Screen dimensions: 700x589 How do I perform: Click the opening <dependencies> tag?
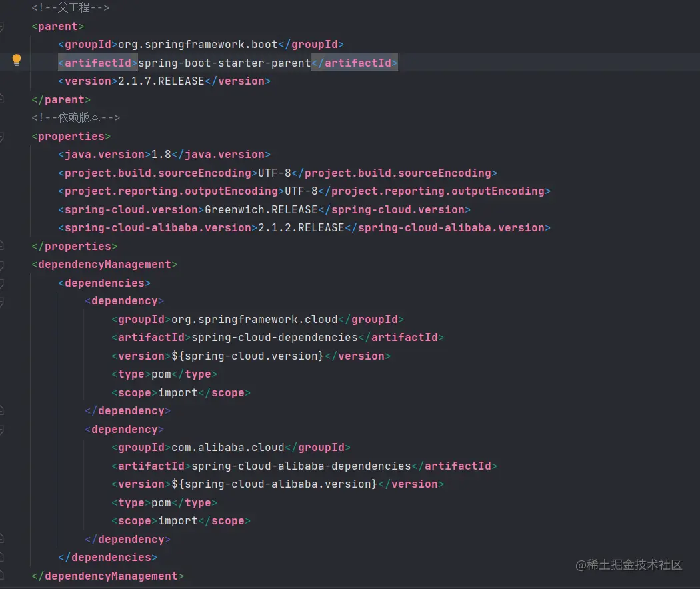pyautogui.click(x=105, y=283)
